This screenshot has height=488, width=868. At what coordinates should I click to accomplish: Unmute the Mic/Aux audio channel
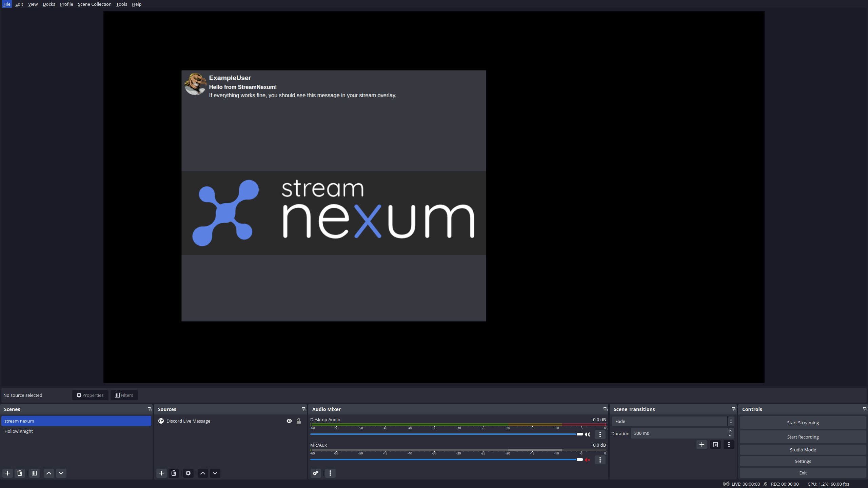click(588, 460)
